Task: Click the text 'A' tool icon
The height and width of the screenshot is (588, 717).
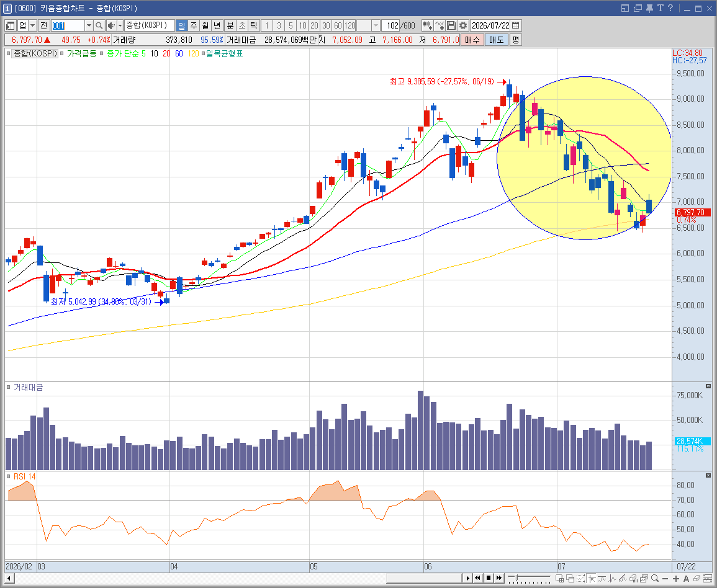Action: (686, 579)
